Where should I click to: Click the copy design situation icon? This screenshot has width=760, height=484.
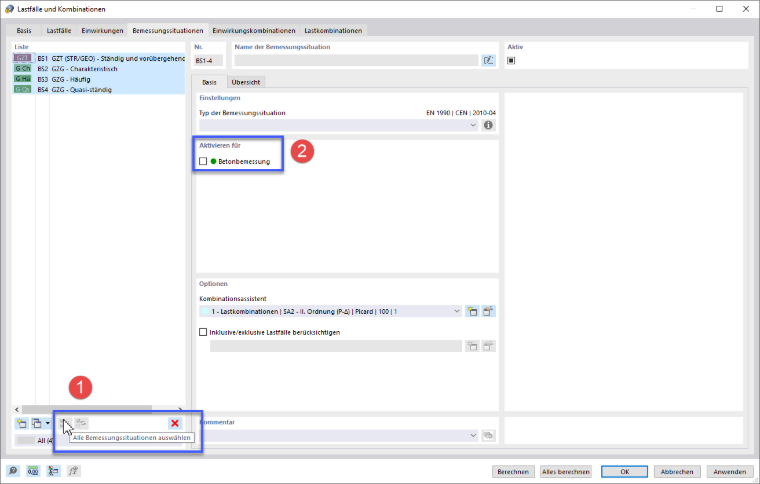pos(37,423)
